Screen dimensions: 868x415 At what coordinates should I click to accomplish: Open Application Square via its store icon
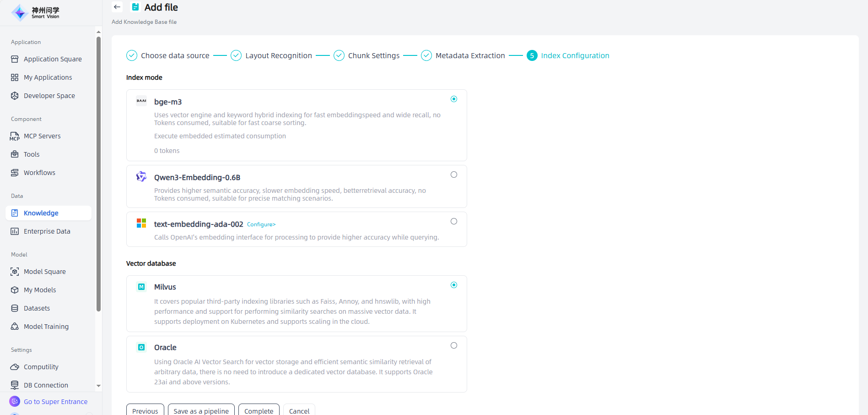[x=15, y=59]
